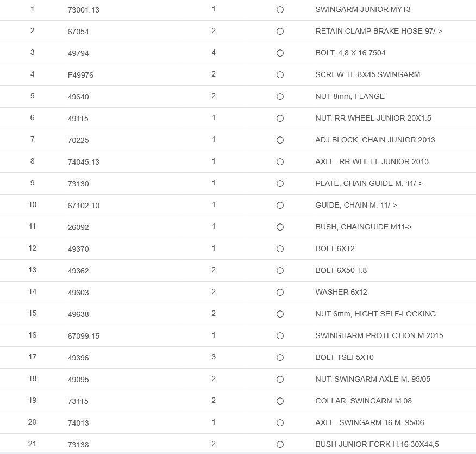Viewport: 476px width, 454px height.
Task: Select the circle for SWINGARM JUNIOR MY13
Action: click(280, 10)
